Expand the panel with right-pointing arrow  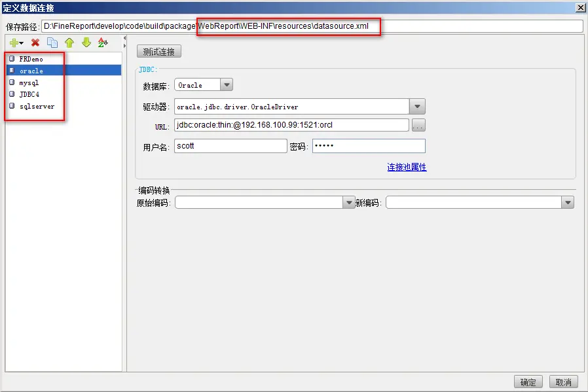124,46
